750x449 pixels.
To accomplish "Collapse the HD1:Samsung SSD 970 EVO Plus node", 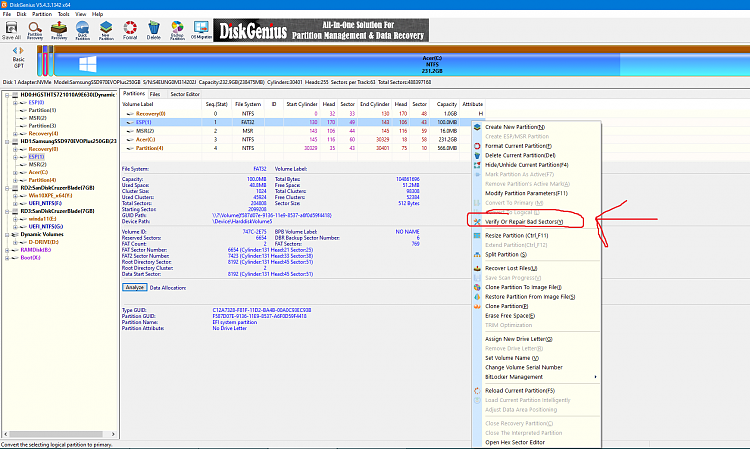I will 6,141.
